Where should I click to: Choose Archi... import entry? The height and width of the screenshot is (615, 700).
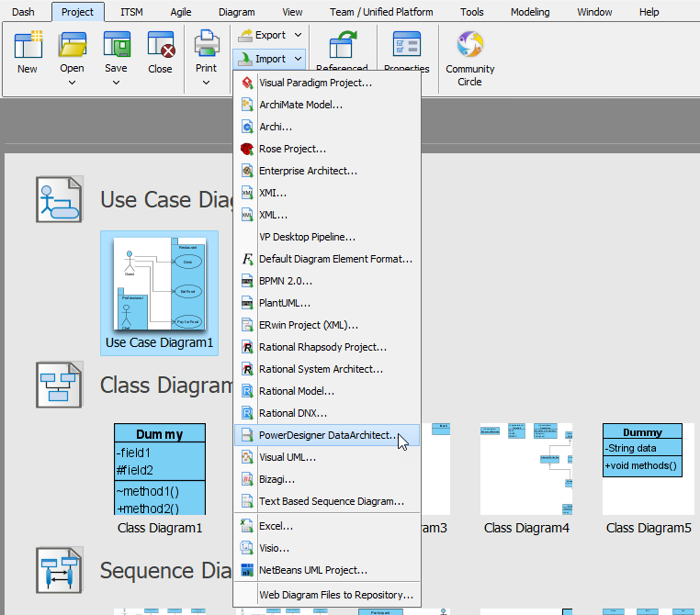[x=327, y=127]
